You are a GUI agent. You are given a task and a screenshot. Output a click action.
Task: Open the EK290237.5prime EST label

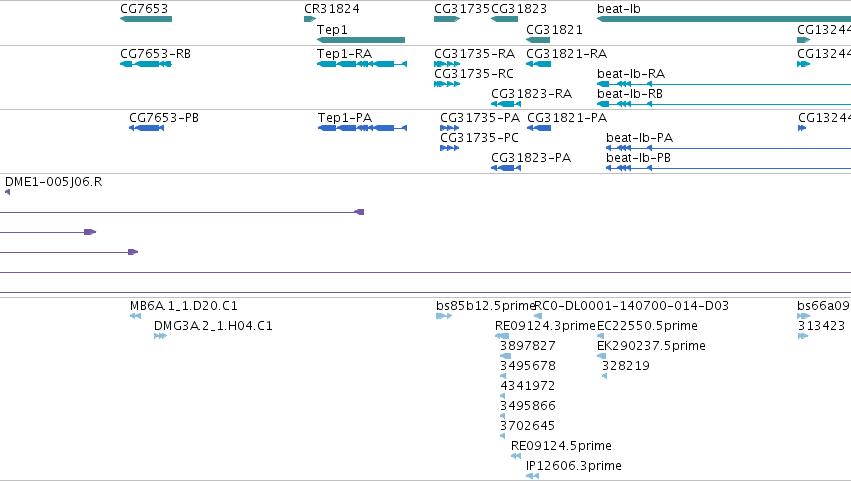pos(651,346)
